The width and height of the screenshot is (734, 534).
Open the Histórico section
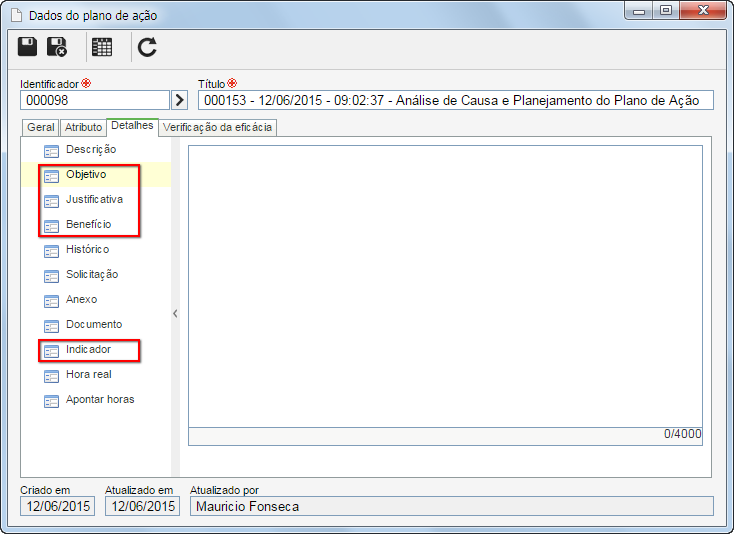pos(88,249)
